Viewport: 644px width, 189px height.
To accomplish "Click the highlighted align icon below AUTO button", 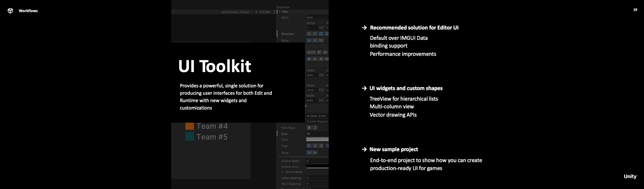I will [309, 59].
